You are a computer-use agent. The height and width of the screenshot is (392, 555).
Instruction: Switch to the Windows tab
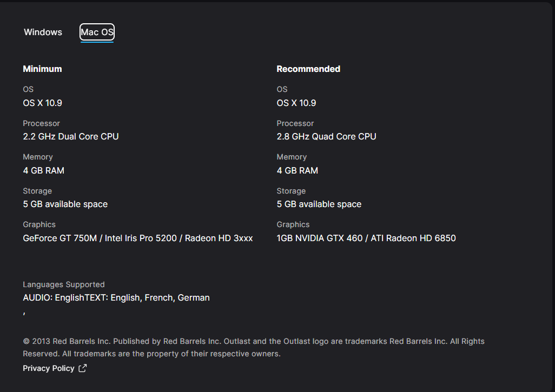coord(43,32)
